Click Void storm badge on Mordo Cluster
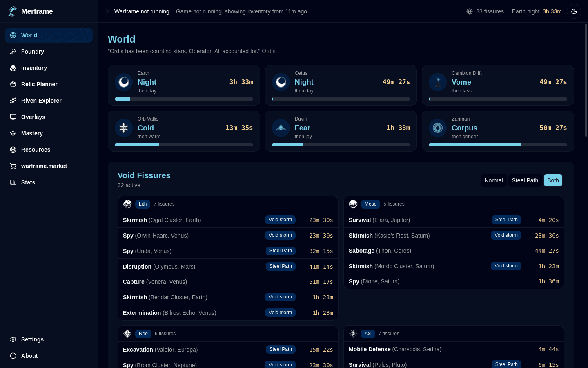This screenshot has width=588, height=368. click(x=506, y=266)
